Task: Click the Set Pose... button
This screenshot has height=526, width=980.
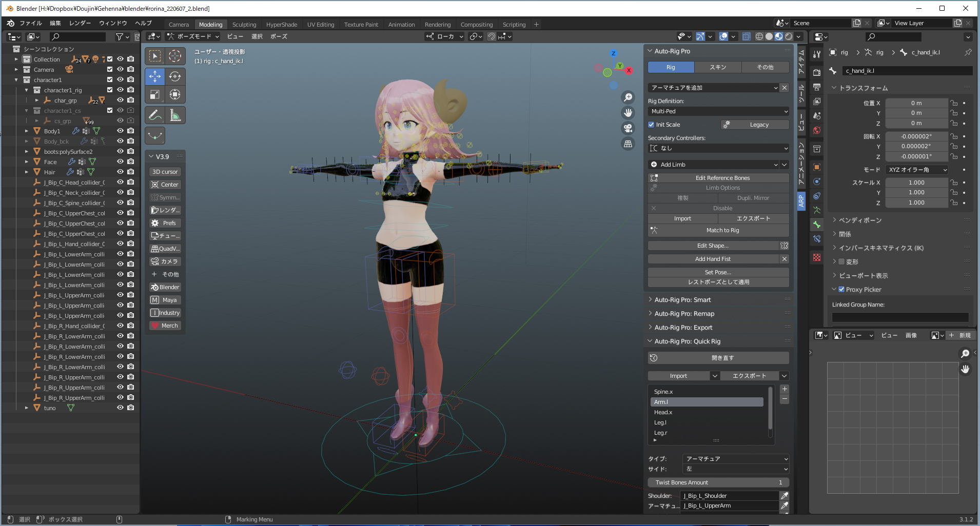Action: (x=718, y=272)
